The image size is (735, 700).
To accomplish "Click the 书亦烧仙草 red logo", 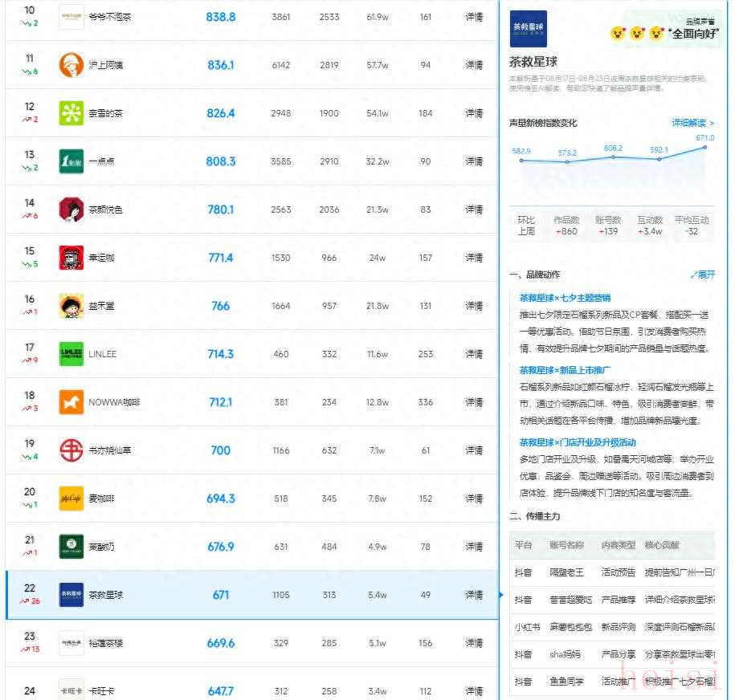I will pyautogui.click(x=71, y=450).
